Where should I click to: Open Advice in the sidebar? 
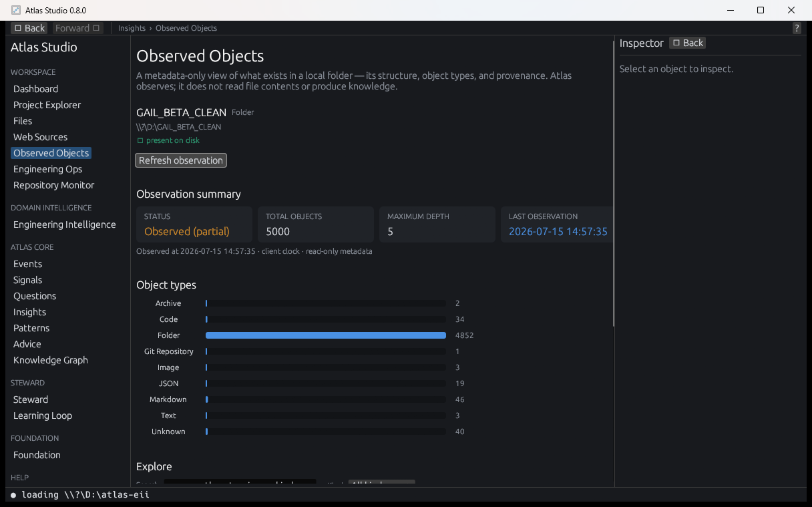click(x=27, y=344)
